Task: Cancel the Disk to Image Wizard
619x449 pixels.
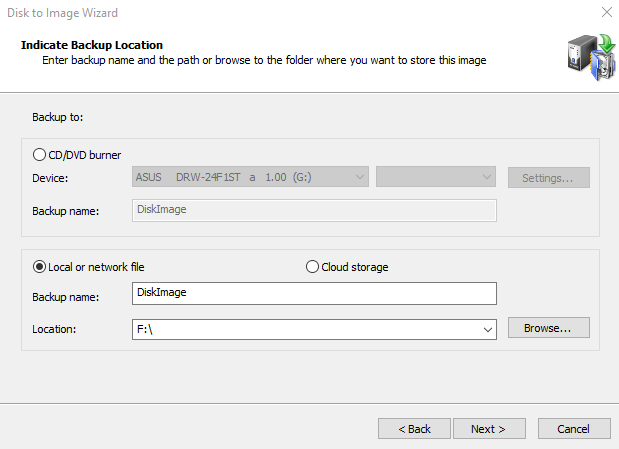Action: [x=574, y=428]
